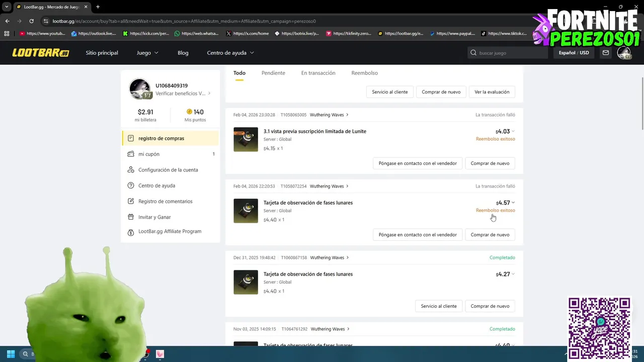Click the $2.91 mi billetera balance
Image resolution: width=644 pixels, height=362 pixels.
coord(145,115)
